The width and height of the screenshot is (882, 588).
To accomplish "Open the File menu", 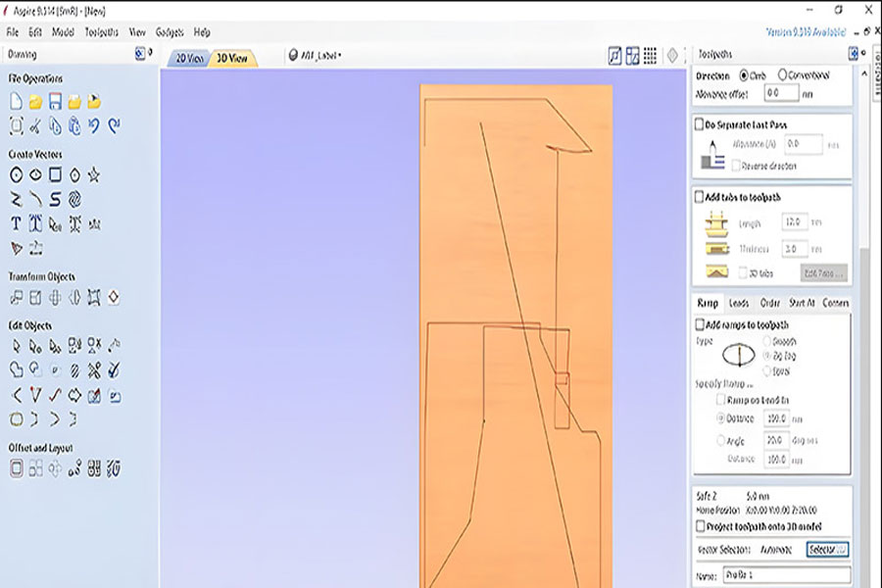I will pyautogui.click(x=13, y=32).
